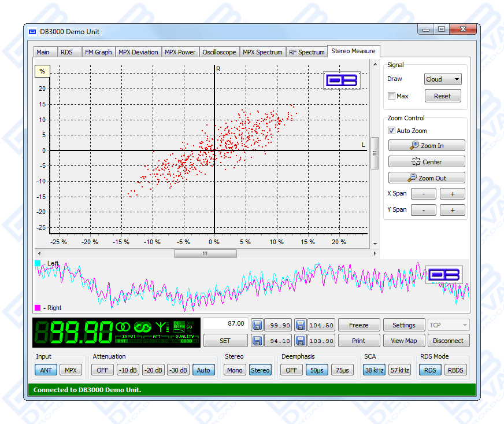Click the Center crosshair button
Image resolution: width=504 pixels, height=424 pixels.
coord(426,162)
